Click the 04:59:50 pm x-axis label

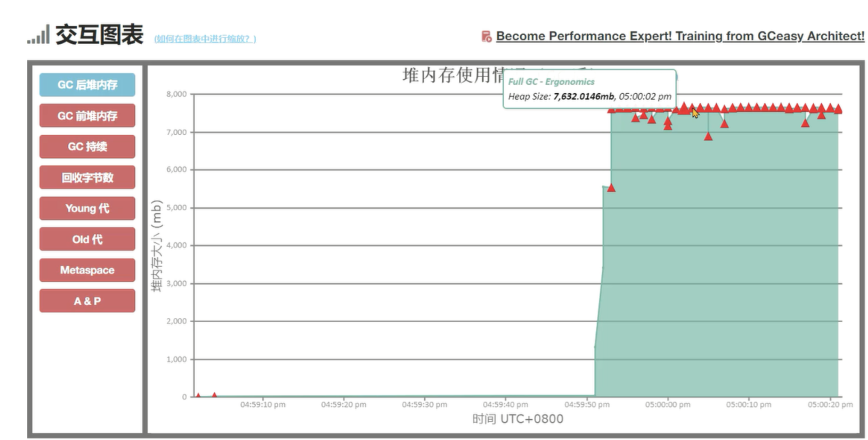coord(587,405)
